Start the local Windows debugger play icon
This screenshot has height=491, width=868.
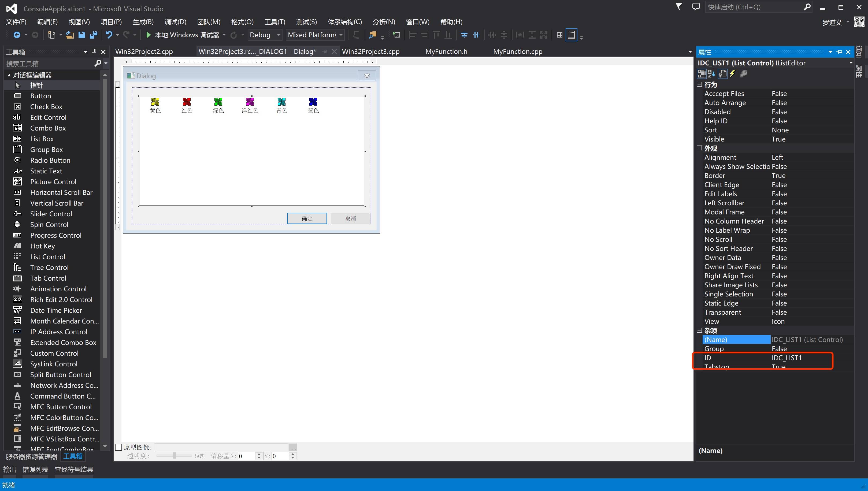(149, 35)
